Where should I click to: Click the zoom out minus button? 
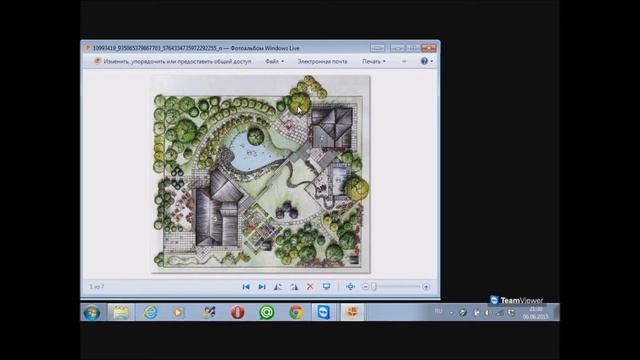tap(365, 287)
